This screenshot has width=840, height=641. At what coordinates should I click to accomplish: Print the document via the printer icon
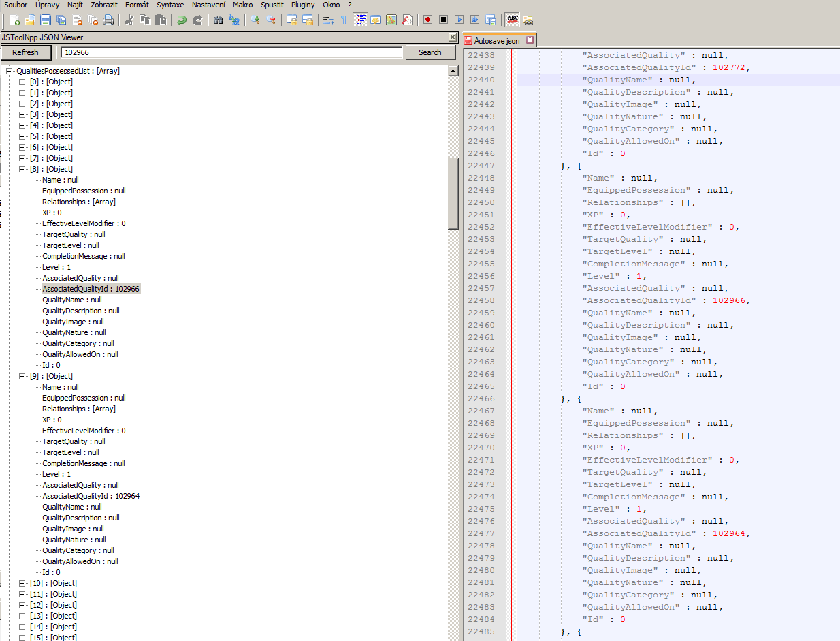click(108, 20)
